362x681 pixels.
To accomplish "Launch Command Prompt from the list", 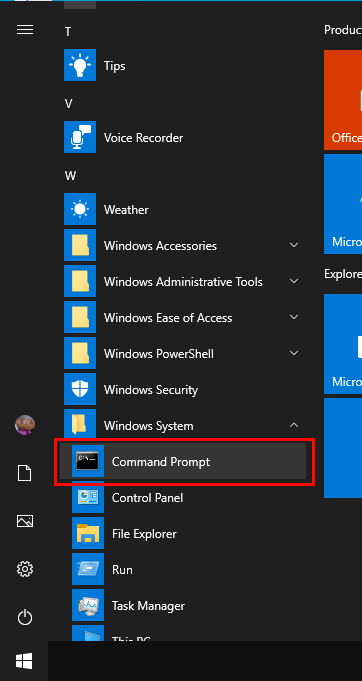I will (183, 461).
